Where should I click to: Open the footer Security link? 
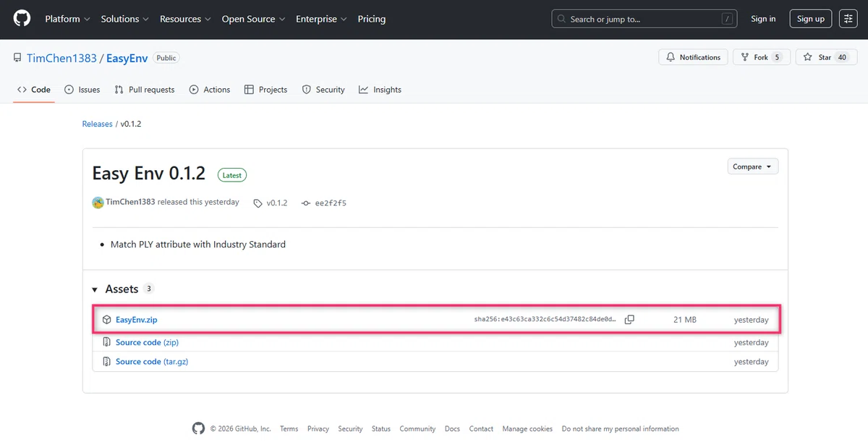pyautogui.click(x=350, y=428)
